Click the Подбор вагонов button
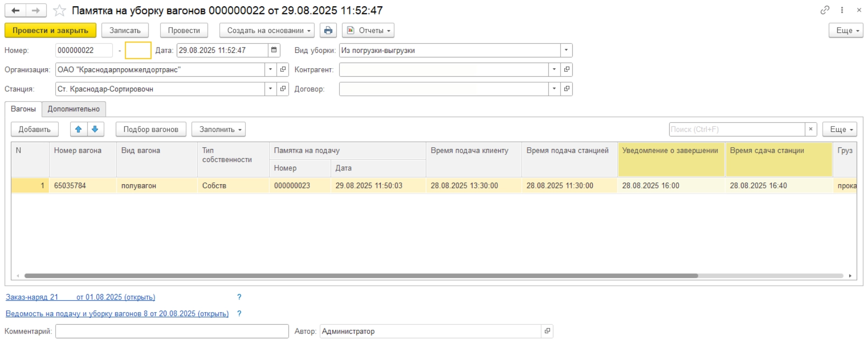 [151, 129]
